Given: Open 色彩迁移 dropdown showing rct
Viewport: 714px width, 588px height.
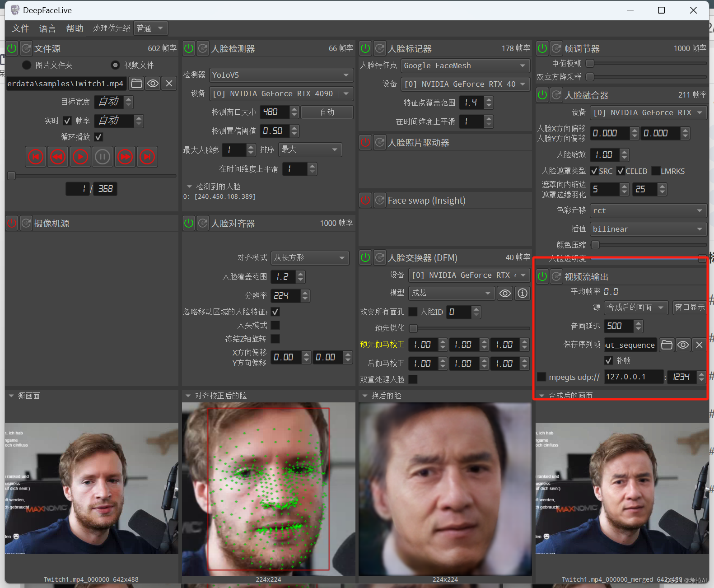Looking at the screenshot, I should click(x=648, y=210).
